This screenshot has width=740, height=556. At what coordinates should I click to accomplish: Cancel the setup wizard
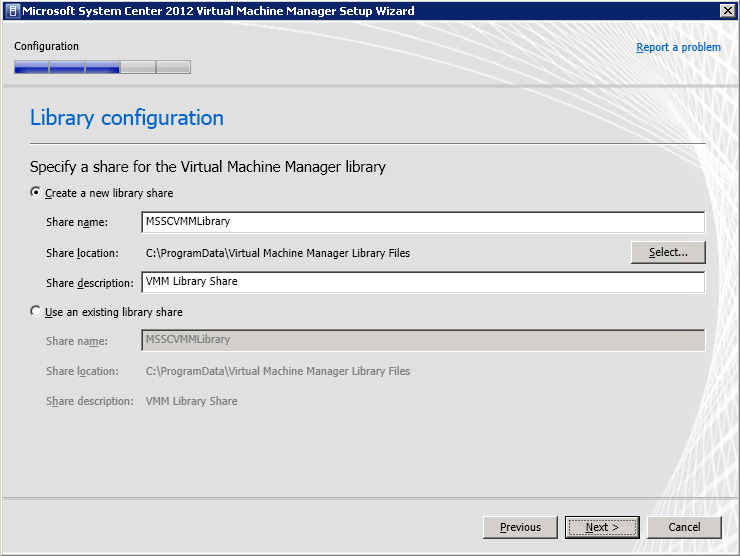click(684, 527)
